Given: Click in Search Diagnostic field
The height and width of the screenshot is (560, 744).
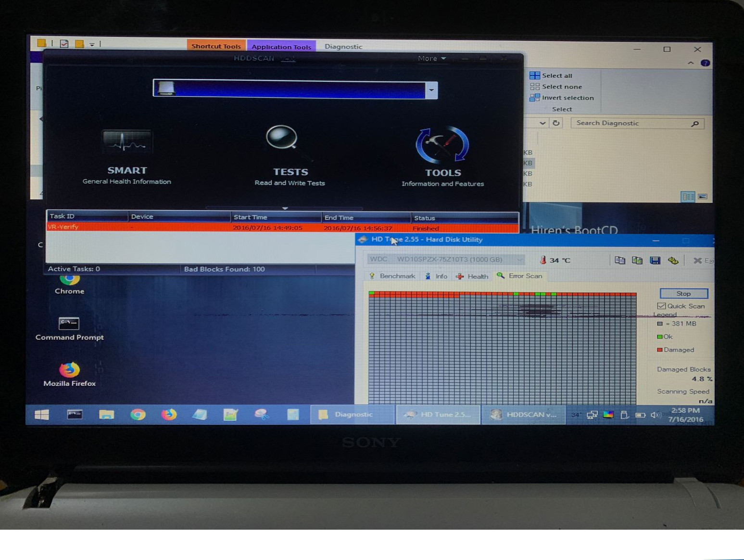Looking at the screenshot, I should (x=638, y=123).
